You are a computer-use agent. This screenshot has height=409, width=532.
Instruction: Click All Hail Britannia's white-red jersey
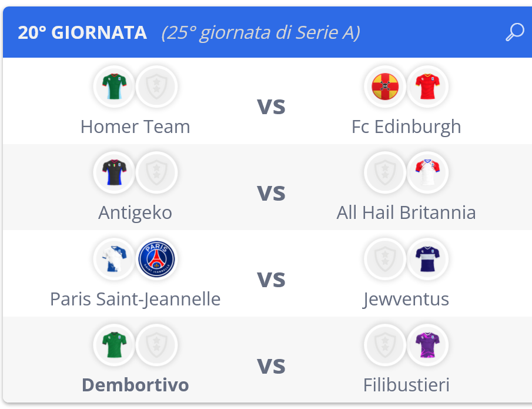427,172
